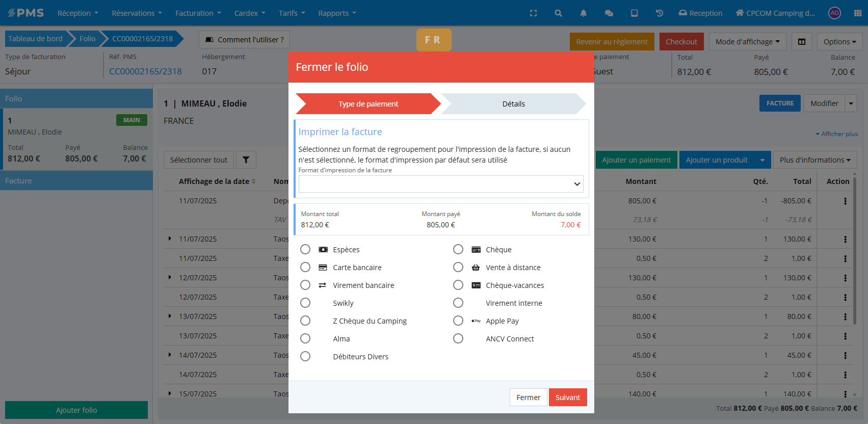The height and width of the screenshot is (424, 868).
Task: Click the fullscreen icon in top navbar
Action: pyautogui.click(x=533, y=13)
